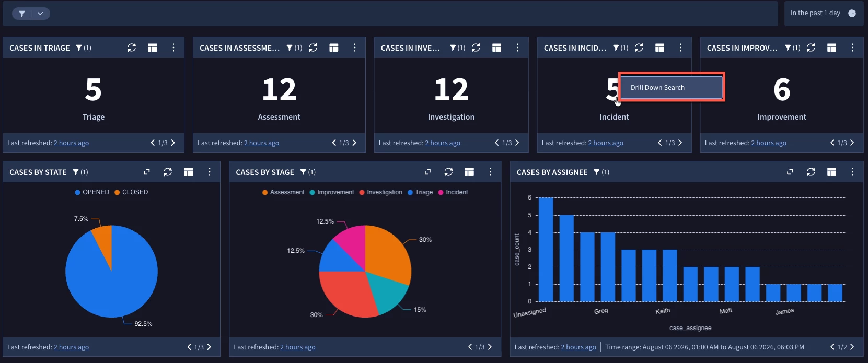This screenshot has height=363, width=868.
Task: Click the Unassigned bar in assignee chart
Action: point(546,250)
